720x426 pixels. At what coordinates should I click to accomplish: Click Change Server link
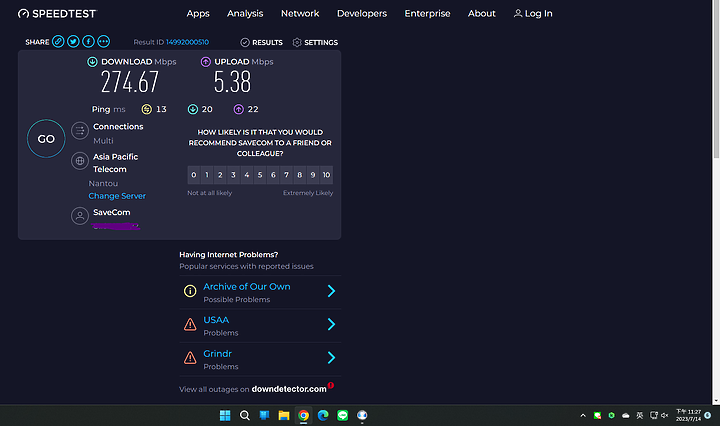117,196
